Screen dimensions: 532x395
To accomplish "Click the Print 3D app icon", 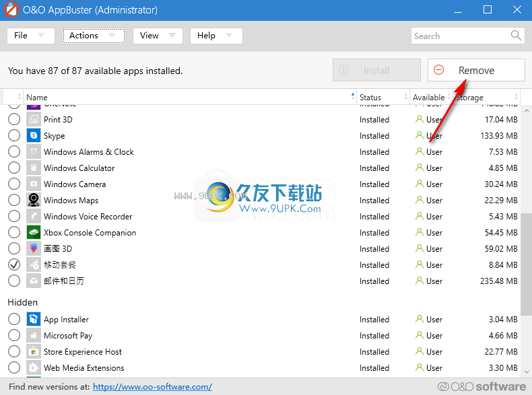I will pyautogui.click(x=34, y=119).
